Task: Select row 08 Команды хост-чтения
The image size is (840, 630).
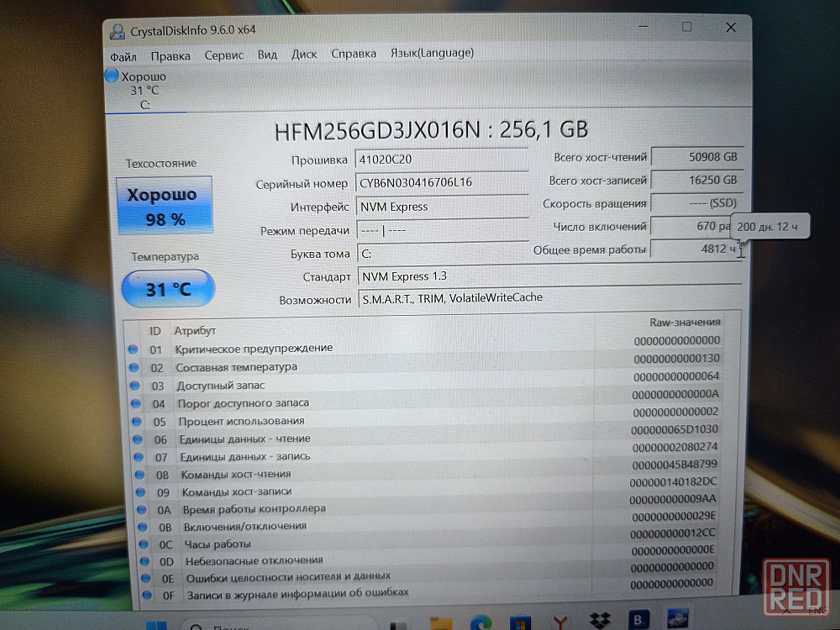Action: (x=429, y=470)
